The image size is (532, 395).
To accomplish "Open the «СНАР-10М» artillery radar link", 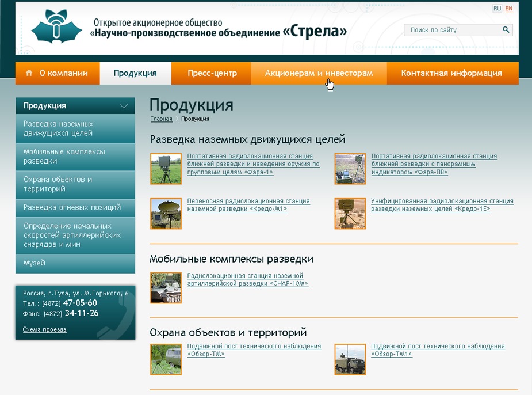I will pos(248,279).
